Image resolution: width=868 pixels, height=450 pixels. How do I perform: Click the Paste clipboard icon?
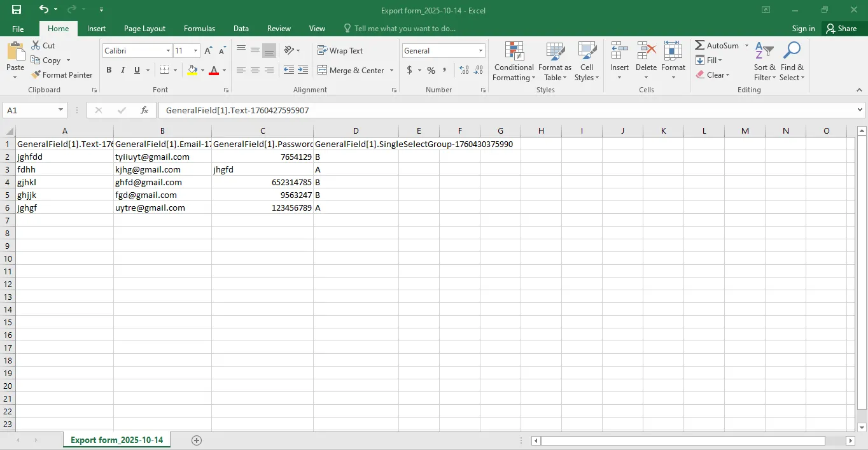click(x=15, y=52)
